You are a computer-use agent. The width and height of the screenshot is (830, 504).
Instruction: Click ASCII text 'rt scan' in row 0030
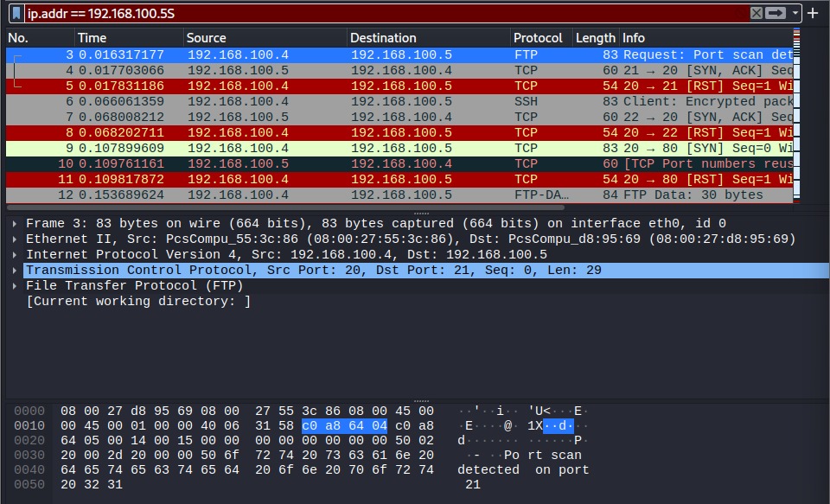(x=554, y=456)
